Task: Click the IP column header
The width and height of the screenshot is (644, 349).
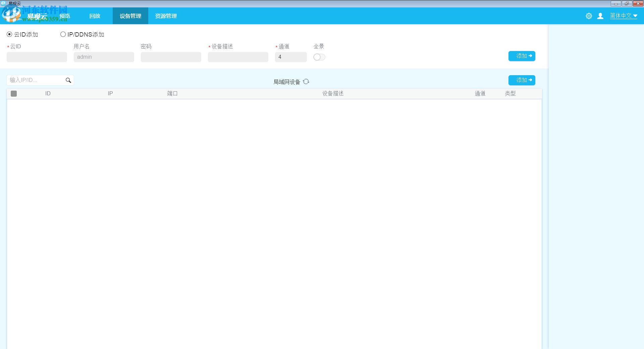Action: click(x=110, y=94)
